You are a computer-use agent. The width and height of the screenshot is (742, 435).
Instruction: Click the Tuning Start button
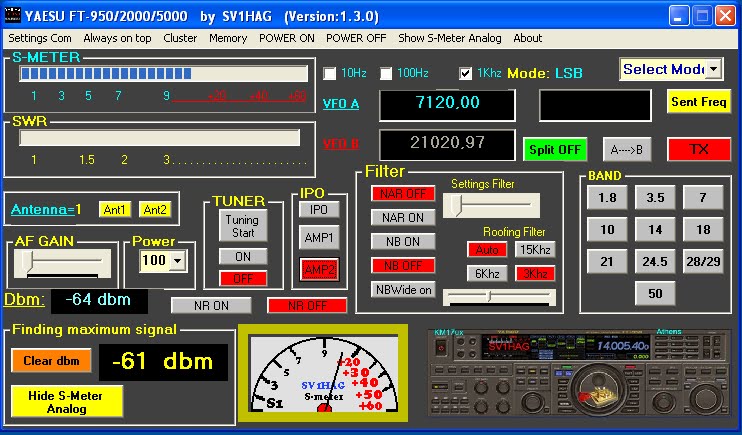(242, 226)
